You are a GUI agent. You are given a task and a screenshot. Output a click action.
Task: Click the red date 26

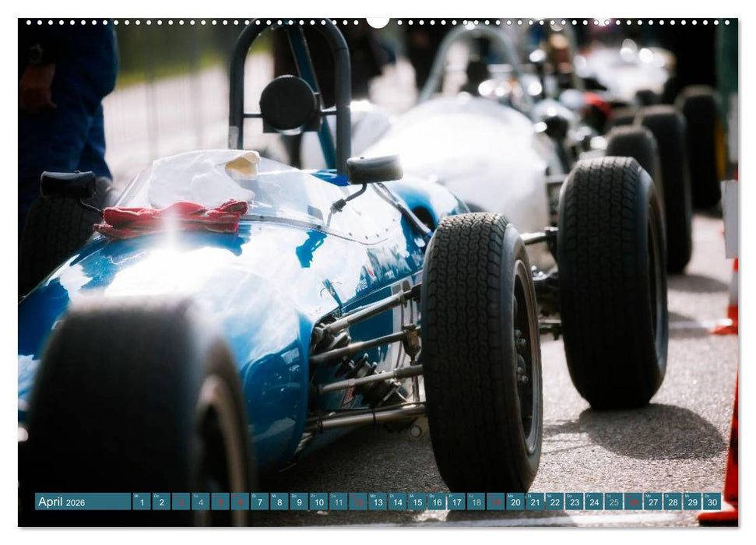633,503
